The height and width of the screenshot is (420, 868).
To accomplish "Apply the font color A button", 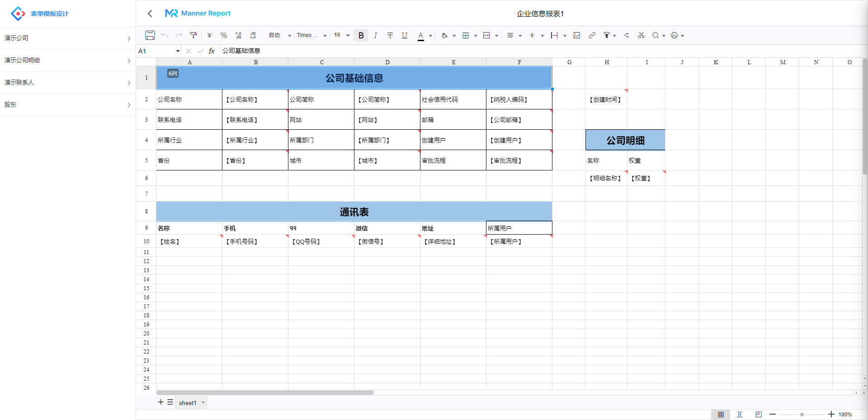I will coord(421,36).
